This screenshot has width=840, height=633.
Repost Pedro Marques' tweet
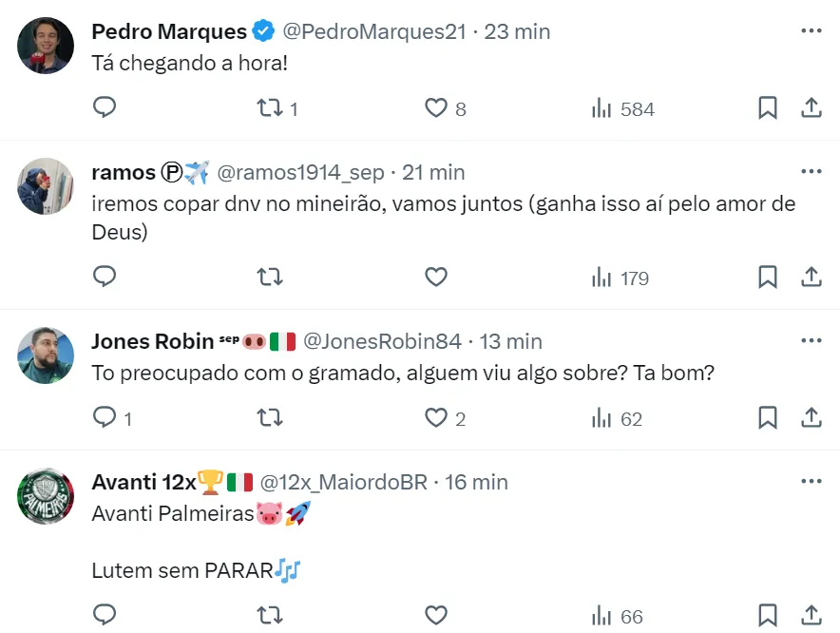click(270, 108)
